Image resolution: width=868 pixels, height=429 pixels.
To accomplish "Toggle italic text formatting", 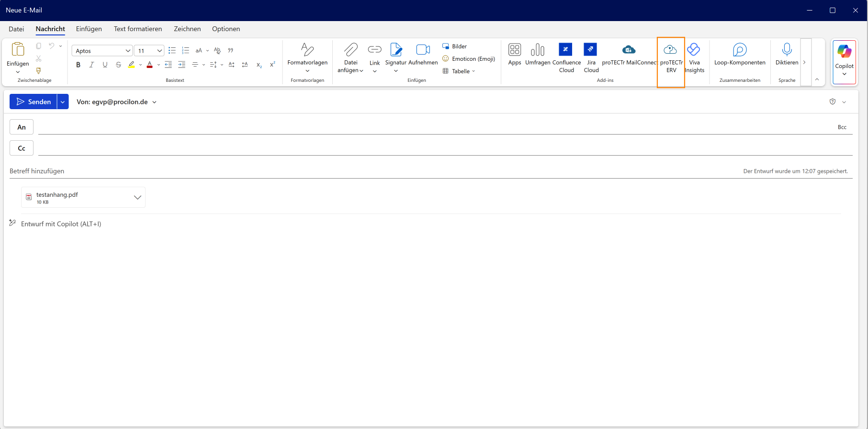I will 91,65.
